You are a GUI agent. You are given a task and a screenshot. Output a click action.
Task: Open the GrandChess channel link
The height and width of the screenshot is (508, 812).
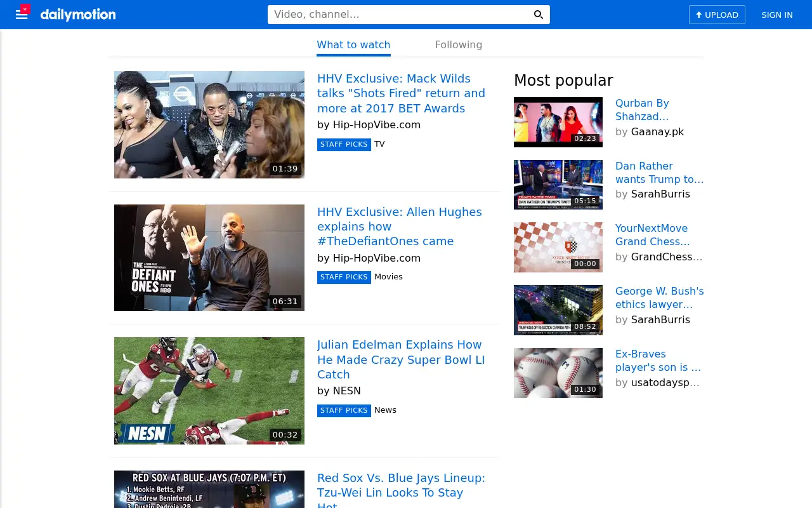pos(667,257)
